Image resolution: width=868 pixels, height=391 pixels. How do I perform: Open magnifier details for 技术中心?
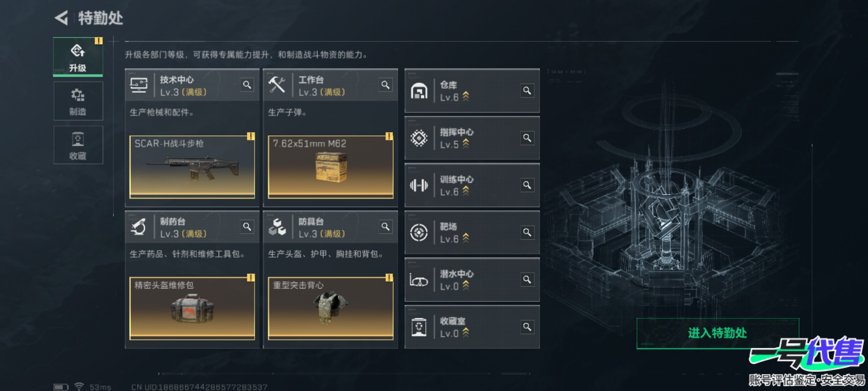[247, 85]
